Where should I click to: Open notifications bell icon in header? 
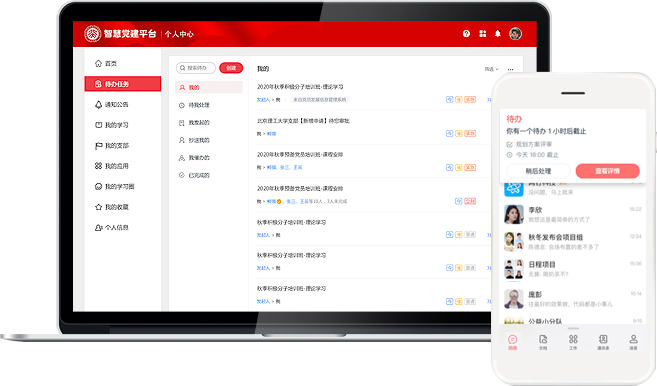point(498,34)
